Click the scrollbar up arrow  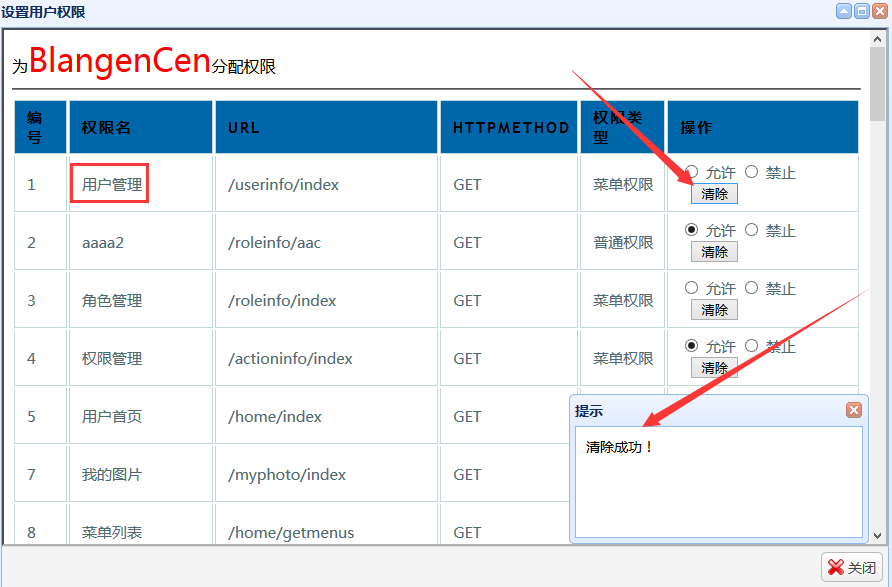(877, 39)
